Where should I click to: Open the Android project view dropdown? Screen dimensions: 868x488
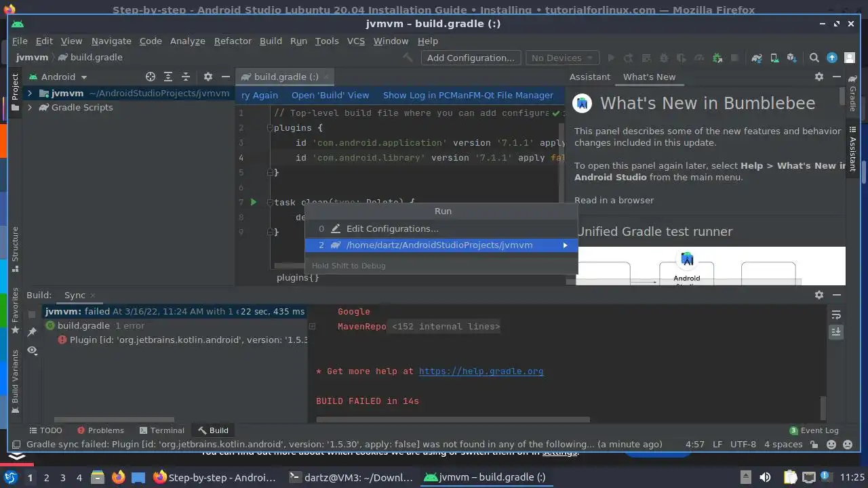click(x=58, y=77)
